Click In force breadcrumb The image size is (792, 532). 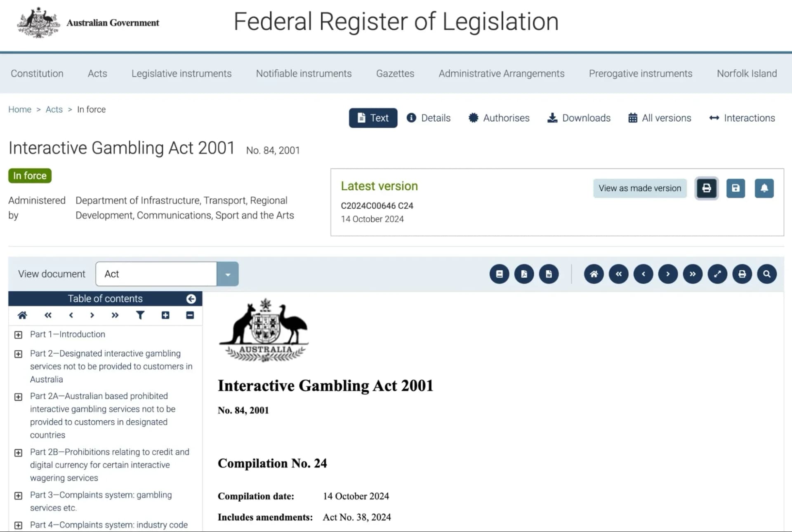coord(91,109)
